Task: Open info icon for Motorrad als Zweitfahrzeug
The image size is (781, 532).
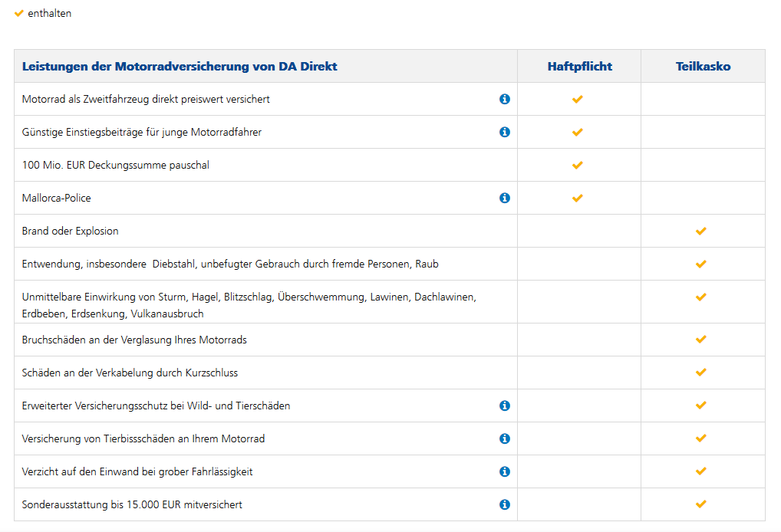Action: tap(505, 99)
